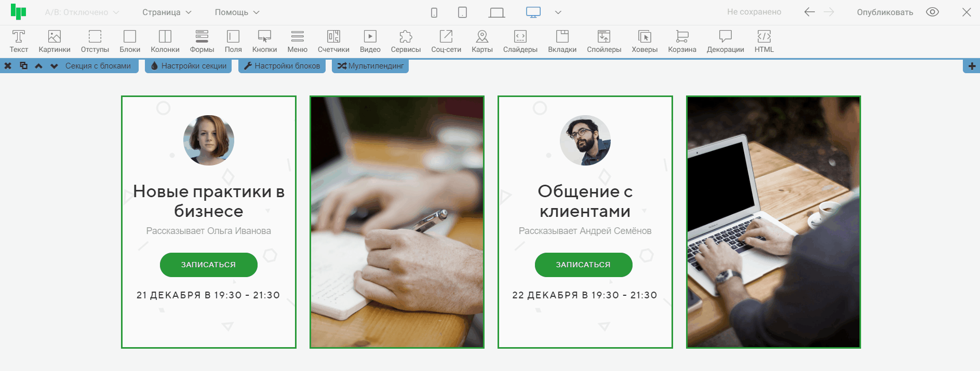
Task: Open the Корзина cart tool
Action: [x=682, y=41]
